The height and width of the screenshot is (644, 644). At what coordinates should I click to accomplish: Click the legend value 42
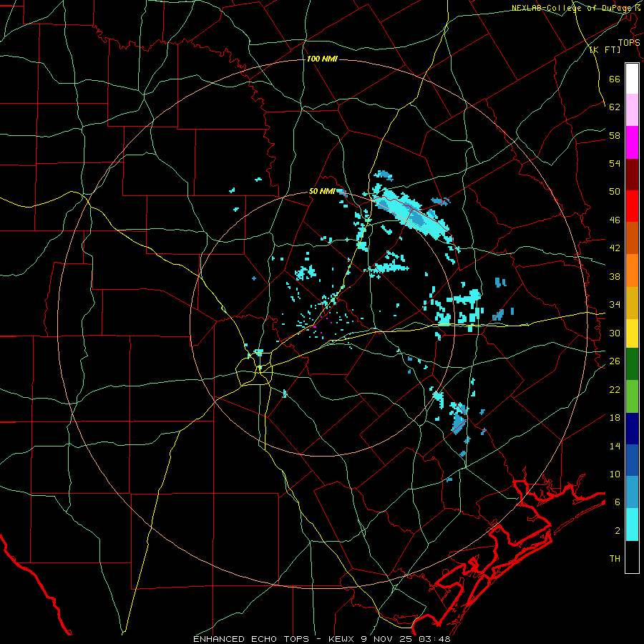click(x=615, y=248)
